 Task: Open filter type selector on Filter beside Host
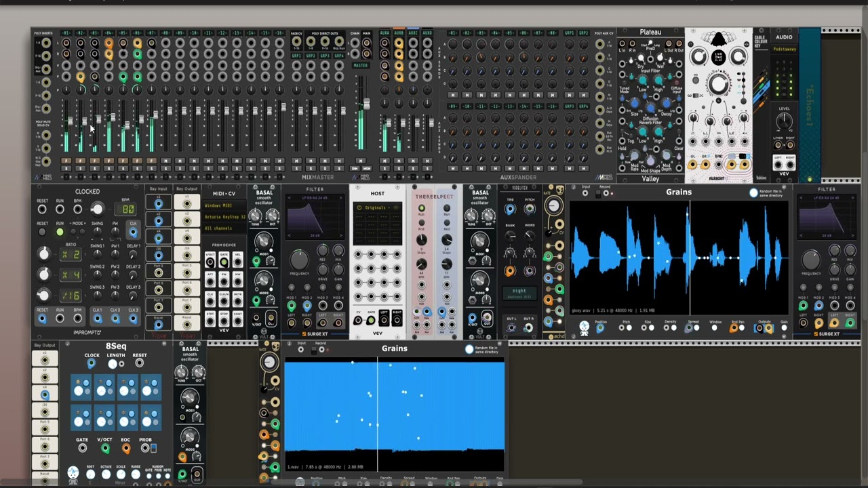[316, 198]
